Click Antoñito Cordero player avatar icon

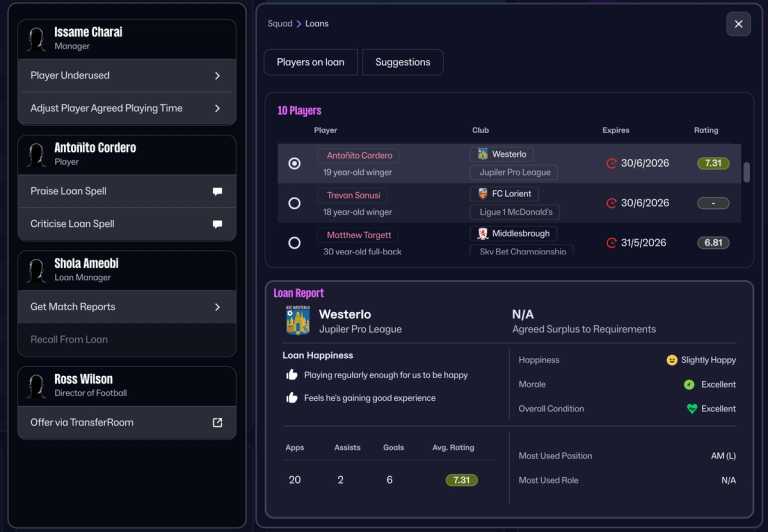[x=37, y=155]
